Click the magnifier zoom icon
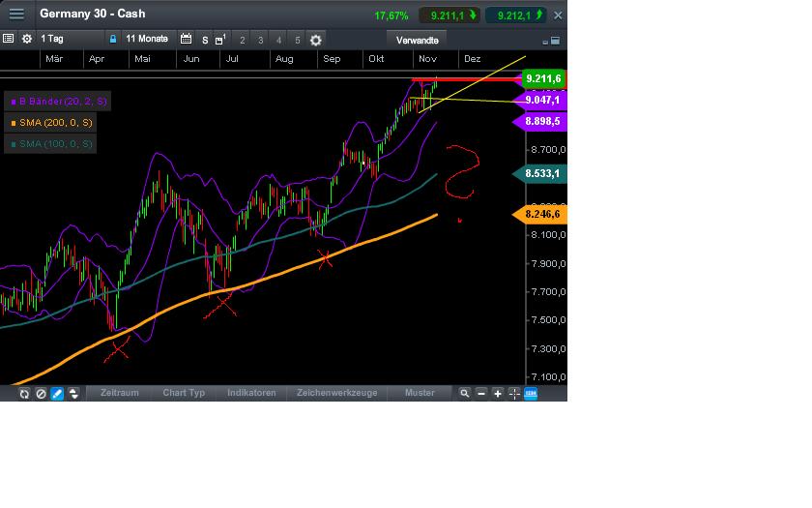 pyautogui.click(x=465, y=394)
